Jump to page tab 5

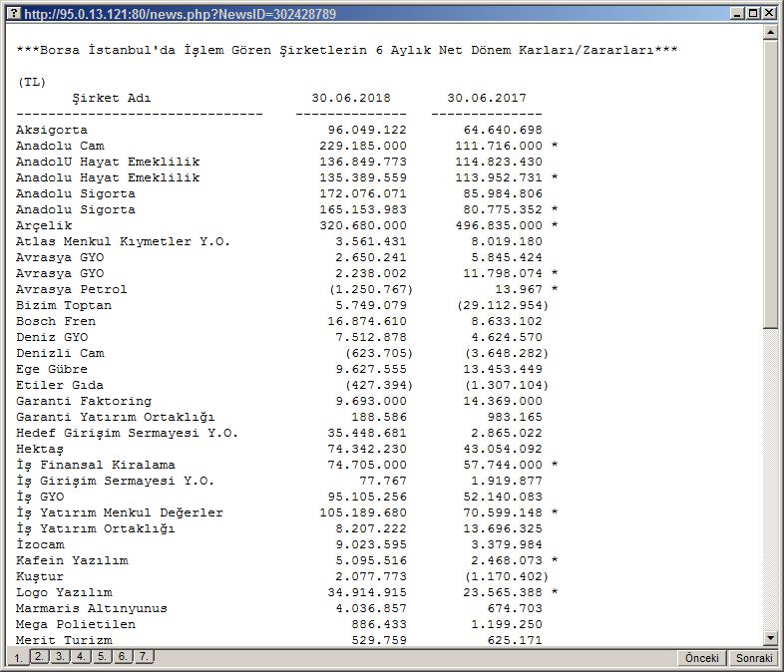(x=102, y=656)
